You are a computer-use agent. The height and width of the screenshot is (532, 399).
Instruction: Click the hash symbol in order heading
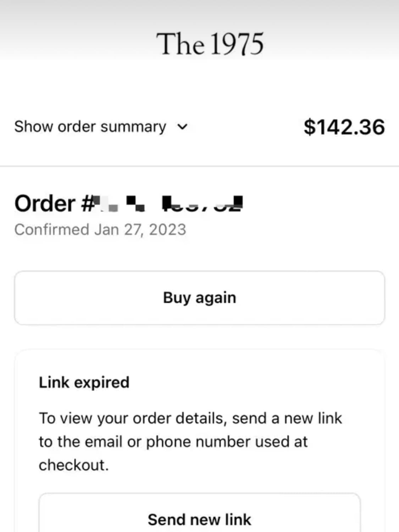pyautogui.click(x=87, y=204)
